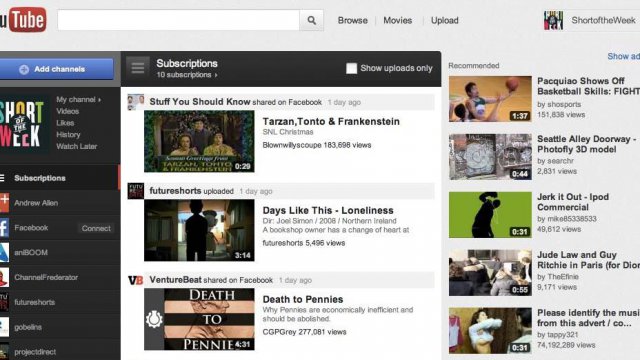Screen dimensions: 640x360
Task: Open ChannelFrederator subscription name
Action: click(46, 278)
